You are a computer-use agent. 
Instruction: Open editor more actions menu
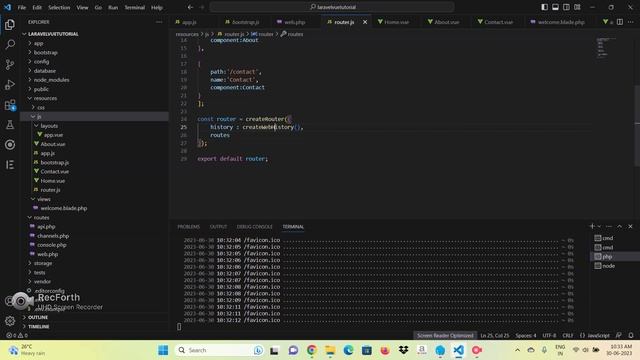tap(631, 22)
